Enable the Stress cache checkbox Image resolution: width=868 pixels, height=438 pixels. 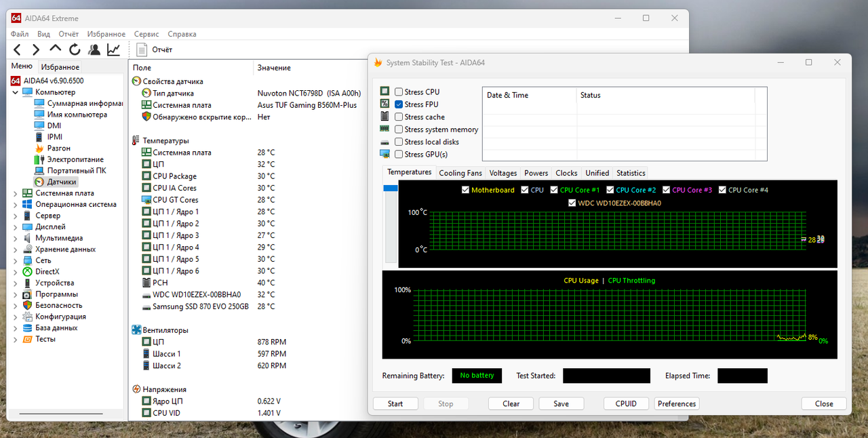(399, 117)
